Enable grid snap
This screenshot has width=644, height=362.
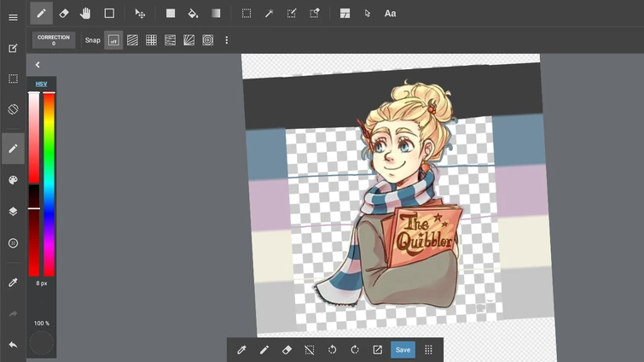(x=151, y=40)
